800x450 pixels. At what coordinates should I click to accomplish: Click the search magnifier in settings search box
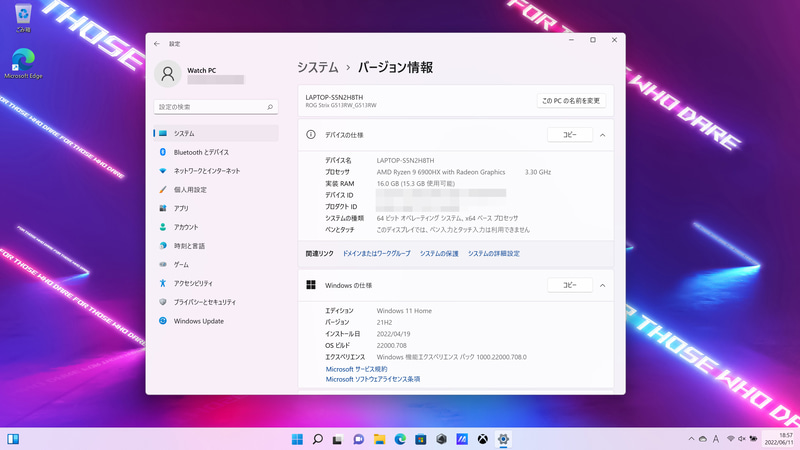click(270, 107)
